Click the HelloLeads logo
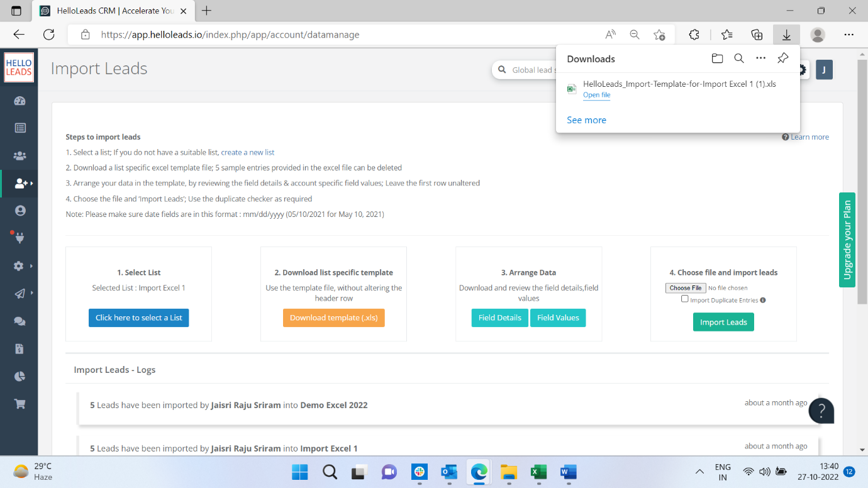 (x=19, y=67)
